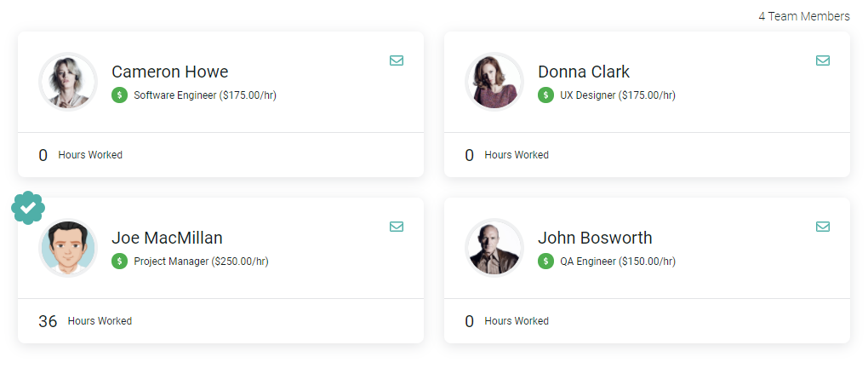This screenshot has height=368, width=868.
Task: Click Joe MacMillan's 36 Hours Worked
Action: point(85,321)
